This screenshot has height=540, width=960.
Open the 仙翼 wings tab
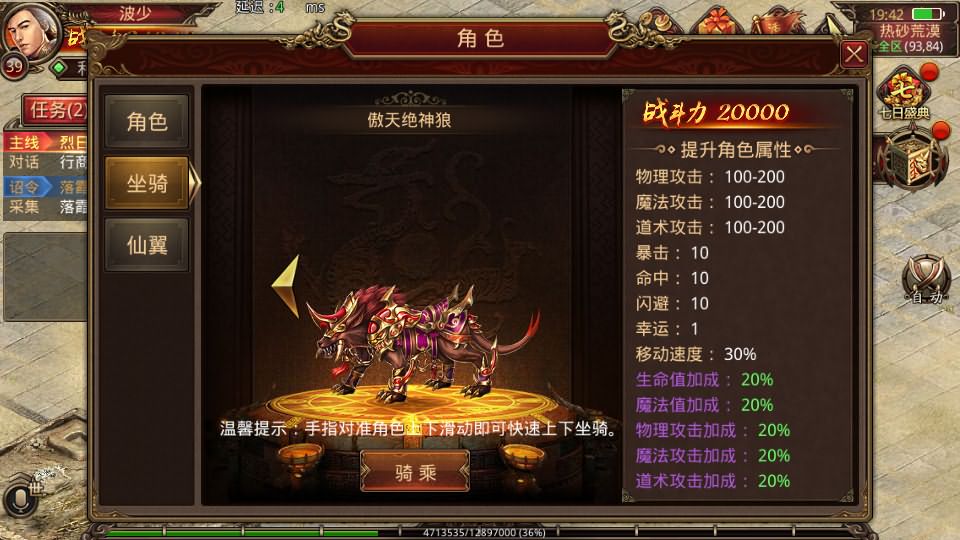147,245
